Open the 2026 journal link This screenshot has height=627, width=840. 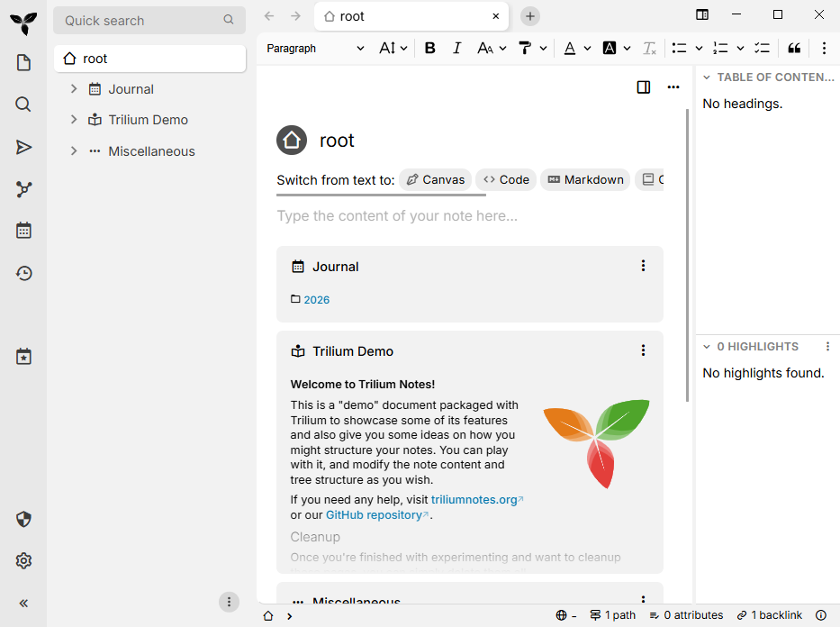[317, 300]
